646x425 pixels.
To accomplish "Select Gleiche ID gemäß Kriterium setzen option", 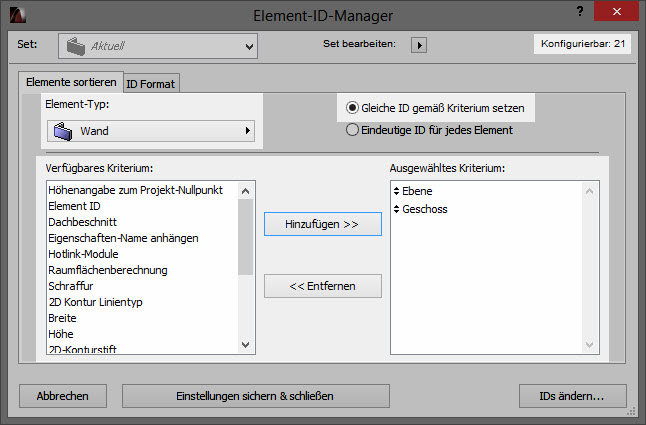I will point(352,108).
